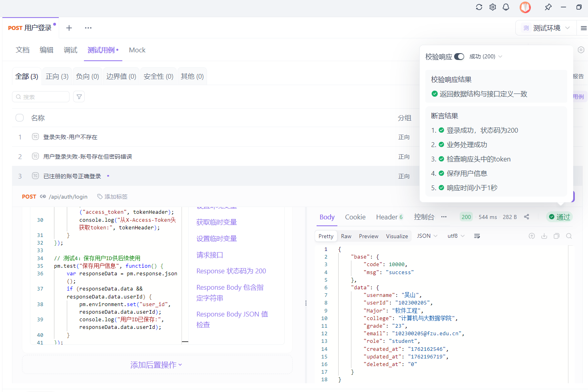The height and width of the screenshot is (392, 588).
Task: Click the link icon beside /api/auth/login
Action: [x=43, y=197]
